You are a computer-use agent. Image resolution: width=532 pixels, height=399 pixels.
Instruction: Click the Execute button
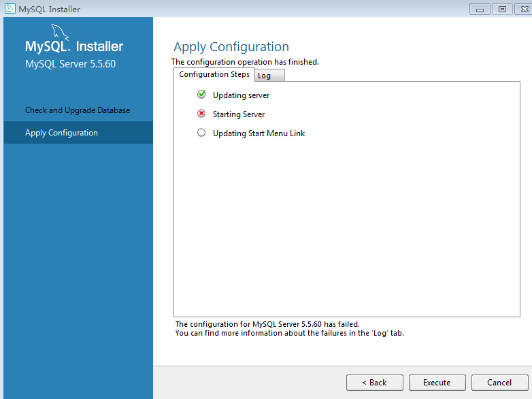pyautogui.click(x=437, y=383)
